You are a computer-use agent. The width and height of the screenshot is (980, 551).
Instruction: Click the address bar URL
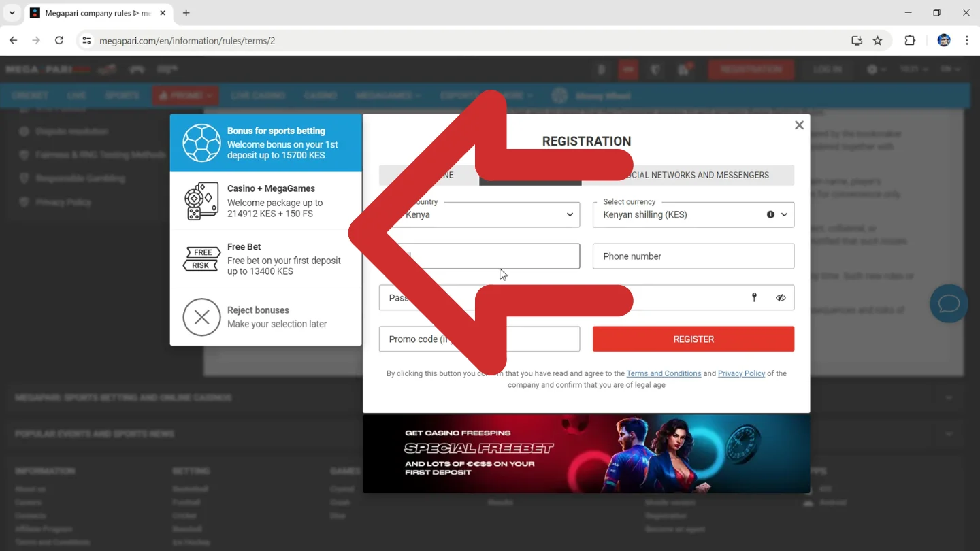pos(187,41)
